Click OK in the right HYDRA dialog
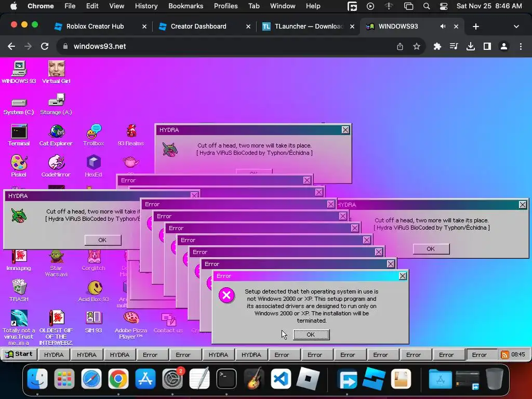Viewport: 532px width, 399px height. pos(431,249)
